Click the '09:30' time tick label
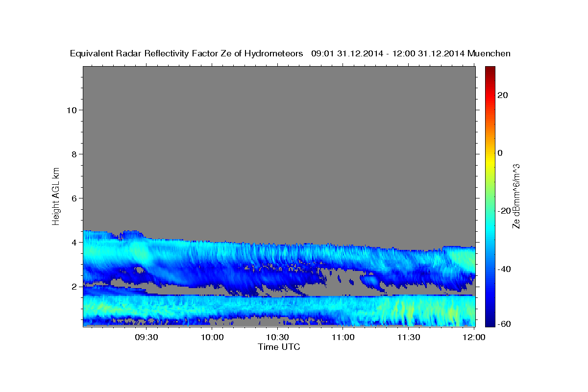The height and width of the screenshot is (392, 588). (x=147, y=337)
